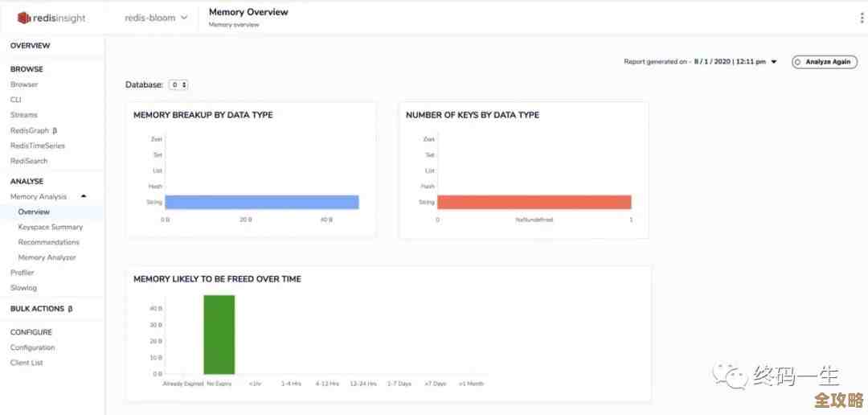868x415 pixels.
Task: Click the green No Expiry bar
Action: pos(219,335)
